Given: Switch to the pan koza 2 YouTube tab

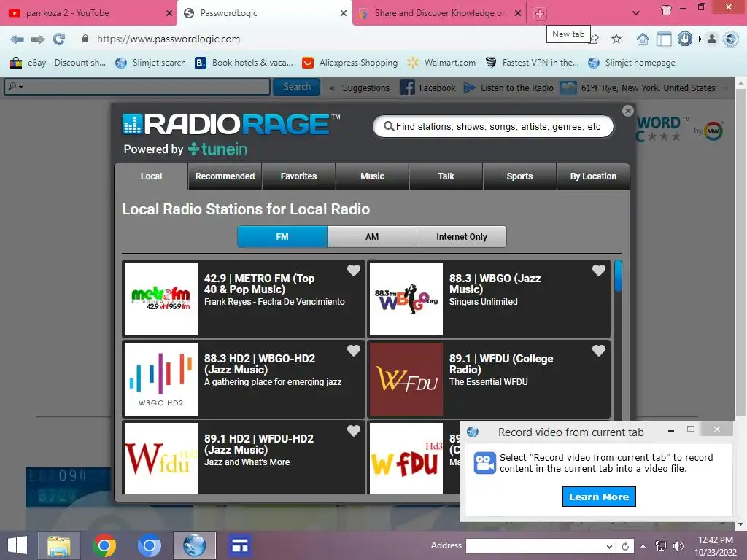Looking at the screenshot, I should 88,13.
